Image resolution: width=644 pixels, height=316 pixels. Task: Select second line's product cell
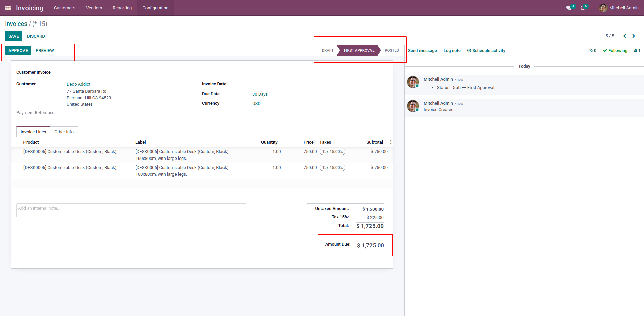coord(70,168)
